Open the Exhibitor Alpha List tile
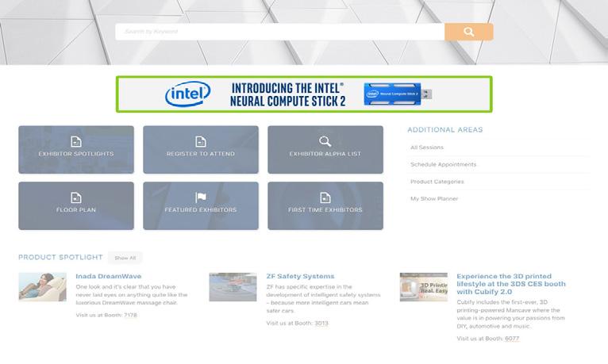 click(325, 149)
